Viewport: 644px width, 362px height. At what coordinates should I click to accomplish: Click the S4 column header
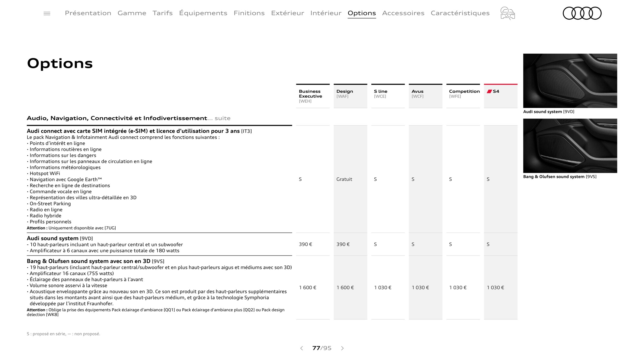pyautogui.click(x=501, y=96)
